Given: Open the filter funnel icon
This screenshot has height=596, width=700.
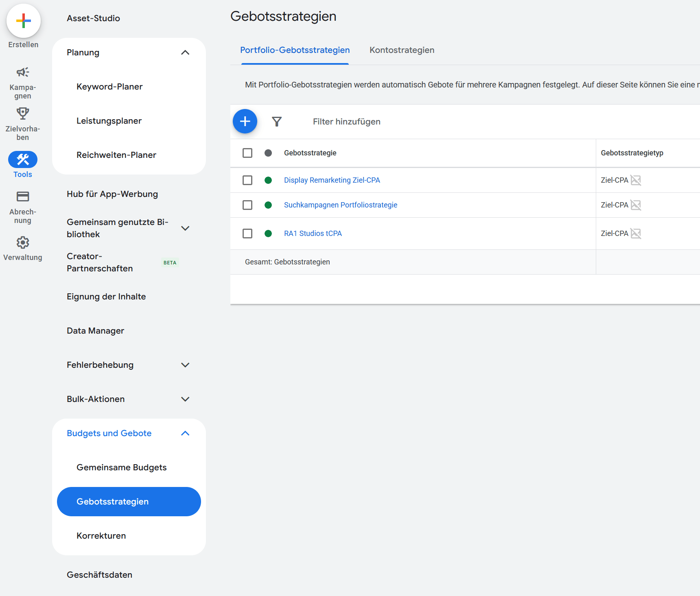Looking at the screenshot, I should pos(276,121).
